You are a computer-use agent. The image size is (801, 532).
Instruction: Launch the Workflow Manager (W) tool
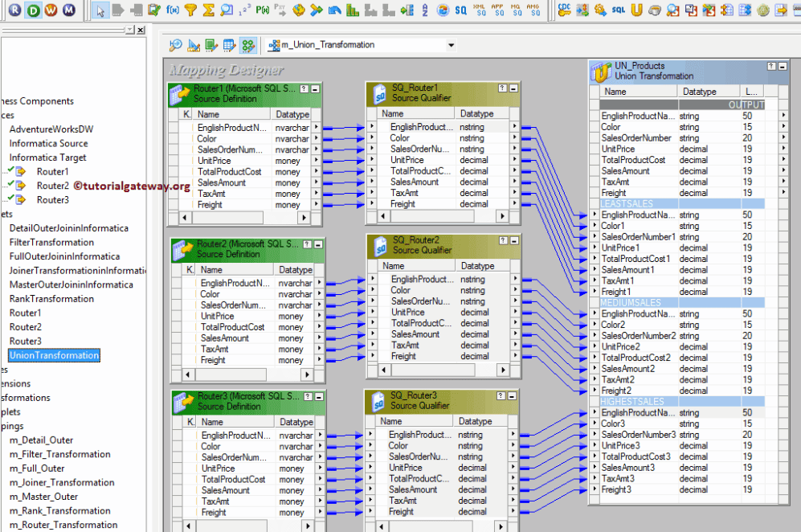tap(51, 10)
